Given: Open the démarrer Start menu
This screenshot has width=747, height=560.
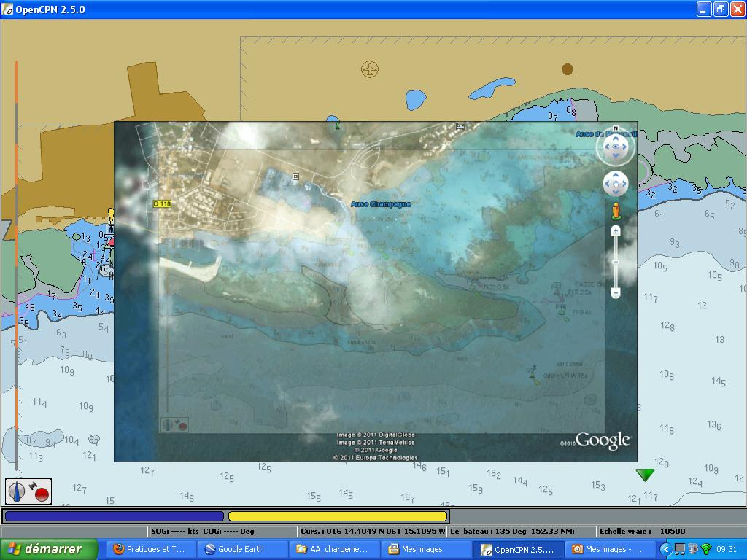Looking at the screenshot, I should (49, 549).
